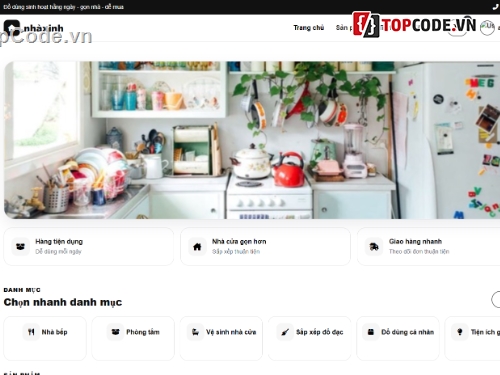Click the broom icon for Sắp xếp đồ đạc
The image size is (500, 375).
pos(285,332)
